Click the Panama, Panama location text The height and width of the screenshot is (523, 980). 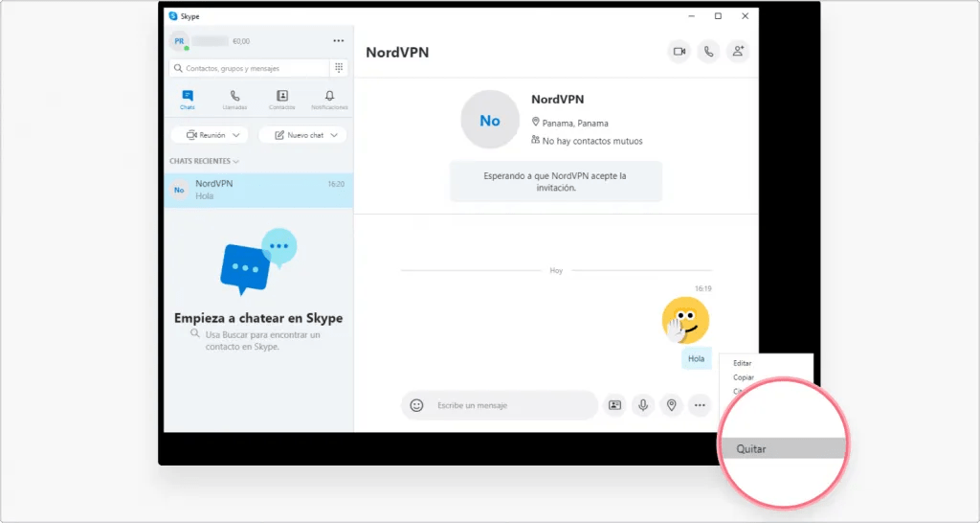point(575,124)
